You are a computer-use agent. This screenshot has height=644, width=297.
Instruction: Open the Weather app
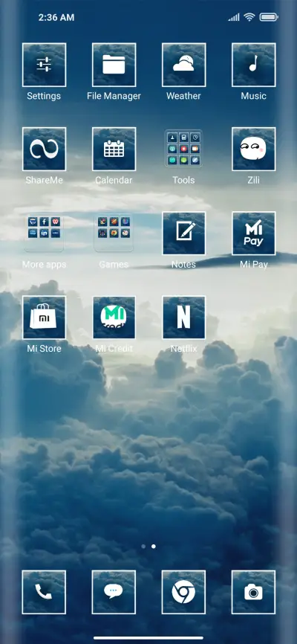(x=184, y=65)
